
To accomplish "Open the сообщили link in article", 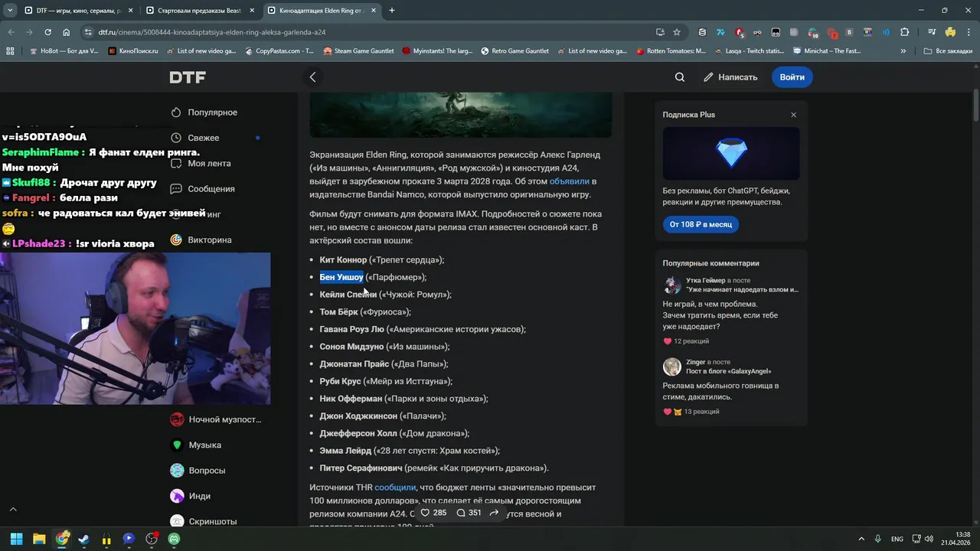I will pos(395,487).
